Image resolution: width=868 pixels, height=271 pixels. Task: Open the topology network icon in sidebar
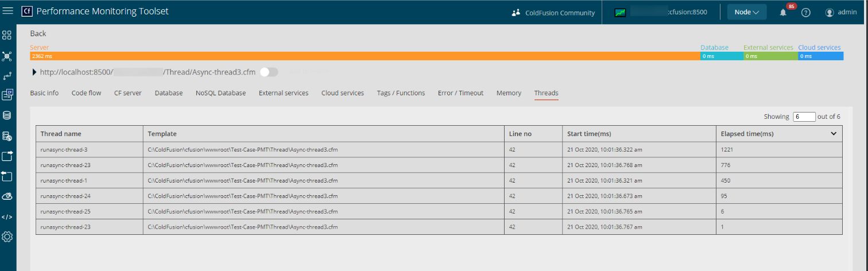[x=7, y=56]
